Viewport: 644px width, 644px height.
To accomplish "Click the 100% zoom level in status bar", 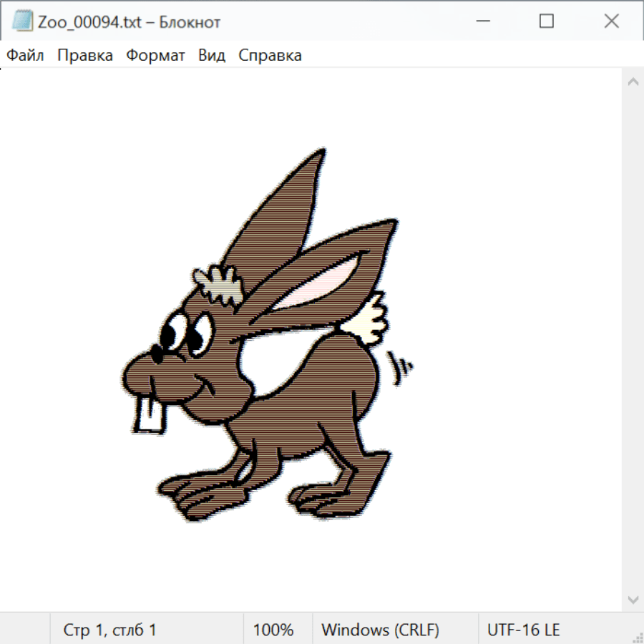I will click(x=273, y=630).
